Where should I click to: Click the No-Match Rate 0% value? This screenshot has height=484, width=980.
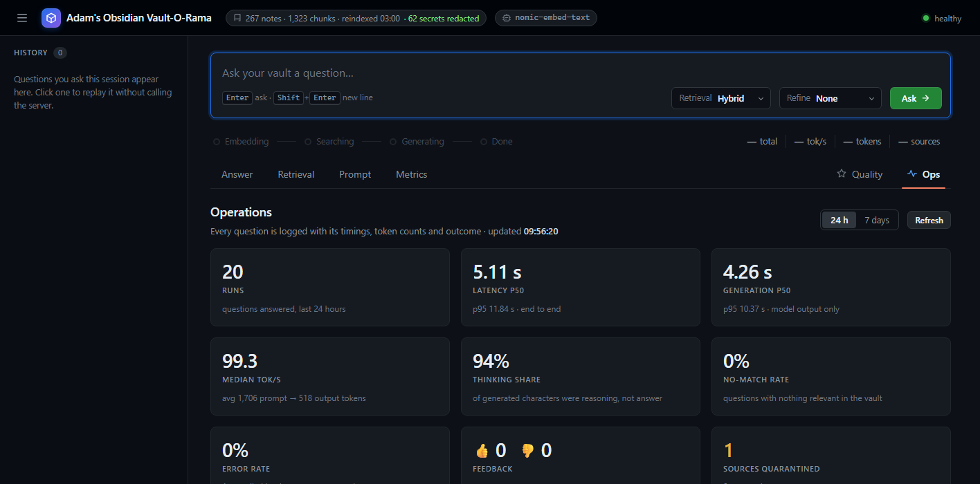point(736,361)
